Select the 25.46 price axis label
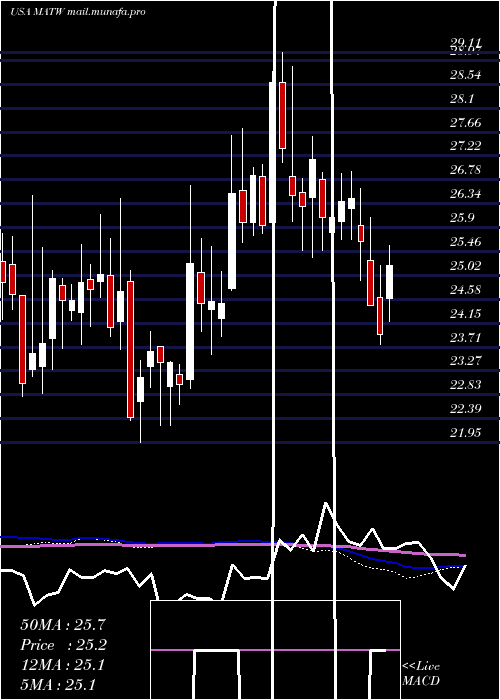This screenshot has height=700, width=500. [x=466, y=242]
